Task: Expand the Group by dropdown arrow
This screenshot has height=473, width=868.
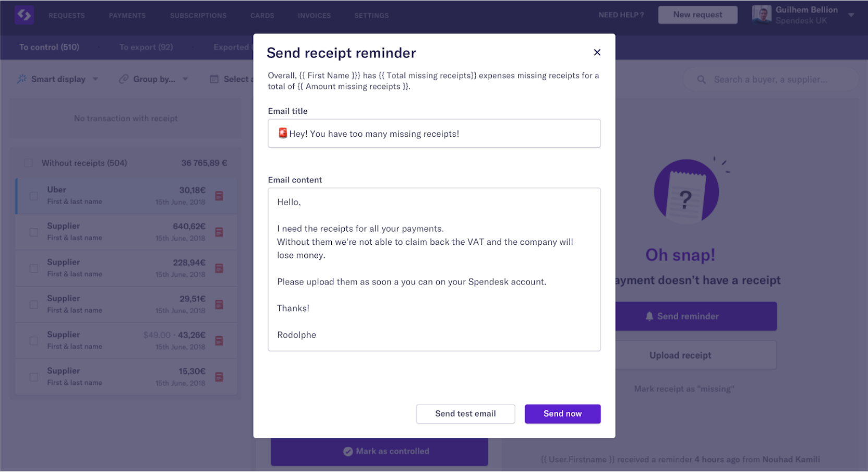Action: pos(185,79)
